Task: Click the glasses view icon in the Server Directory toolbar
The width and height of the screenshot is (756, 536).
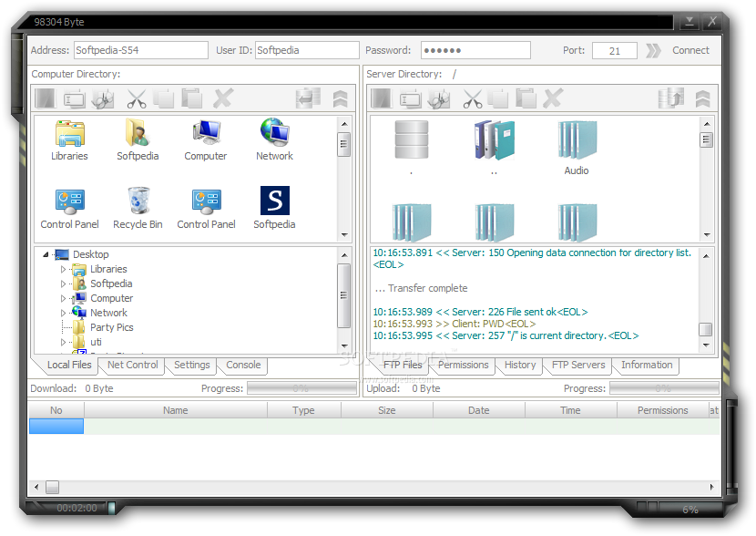Action: (x=439, y=98)
